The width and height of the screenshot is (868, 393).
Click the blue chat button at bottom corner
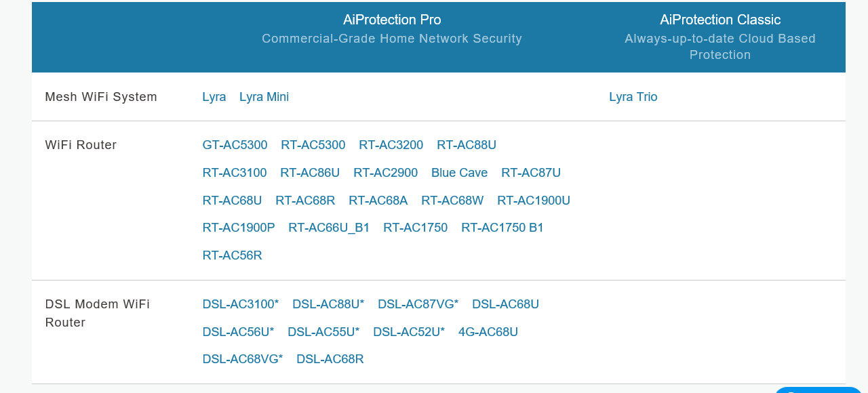pos(818,390)
